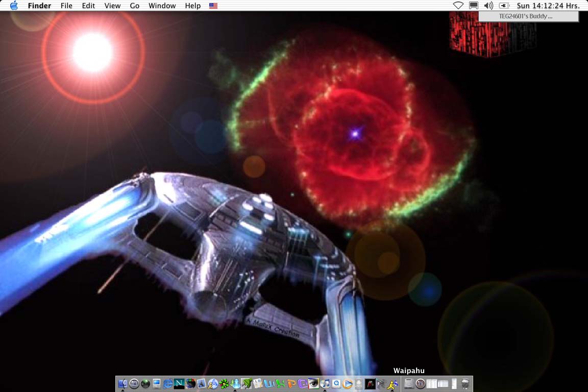Launch Microsoft Word from the Dock

268,384
